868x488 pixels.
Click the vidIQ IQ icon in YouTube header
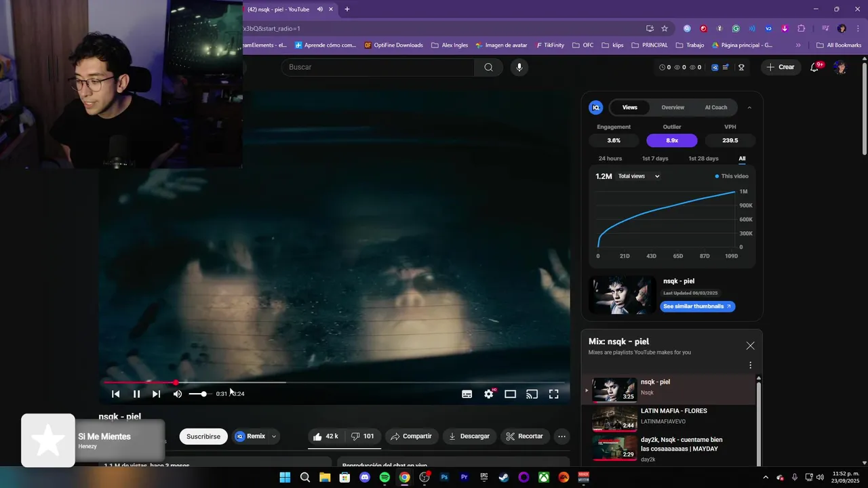(715, 67)
